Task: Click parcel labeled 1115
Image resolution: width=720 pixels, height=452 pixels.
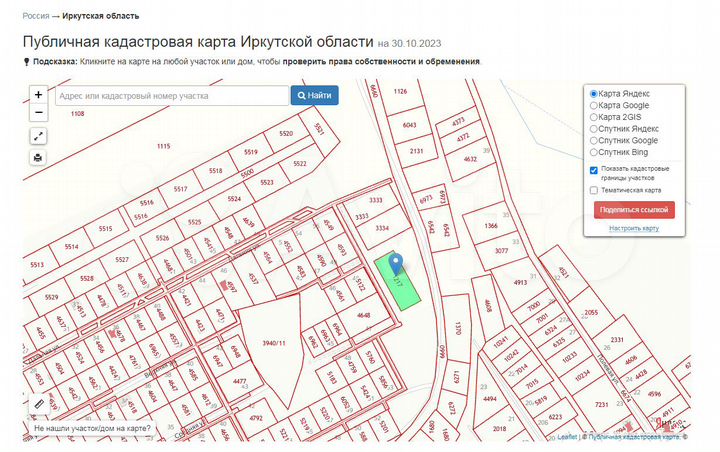Action: click(163, 146)
